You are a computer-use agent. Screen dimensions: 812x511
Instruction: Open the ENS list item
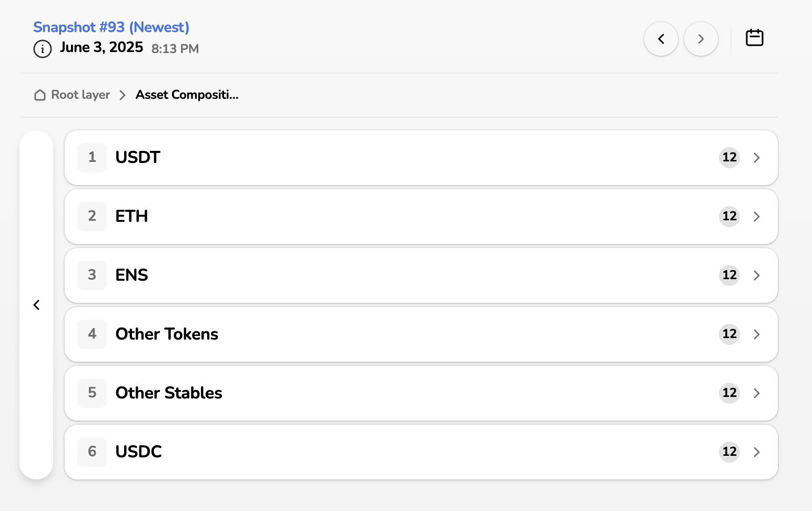pyautogui.click(x=131, y=275)
